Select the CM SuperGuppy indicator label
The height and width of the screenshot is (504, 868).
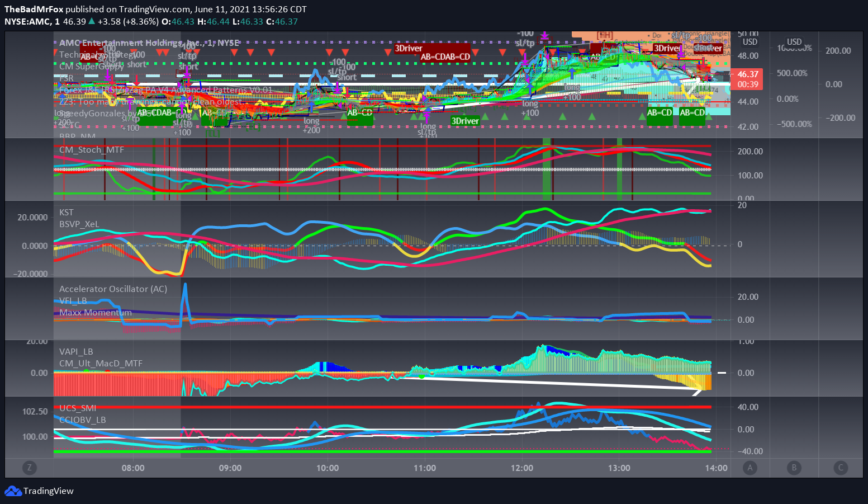click(92, 66)
